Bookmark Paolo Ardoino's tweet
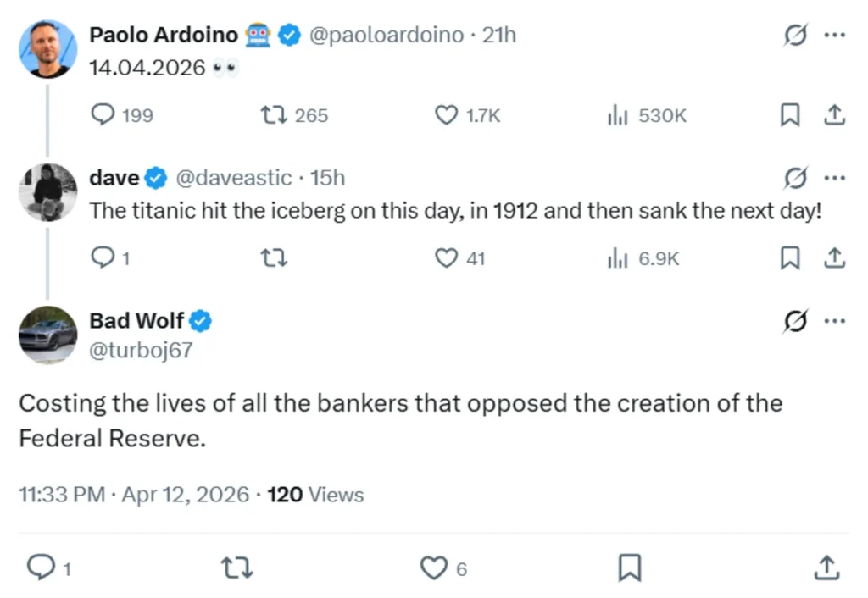868x598 pixels. coord(790,115)
